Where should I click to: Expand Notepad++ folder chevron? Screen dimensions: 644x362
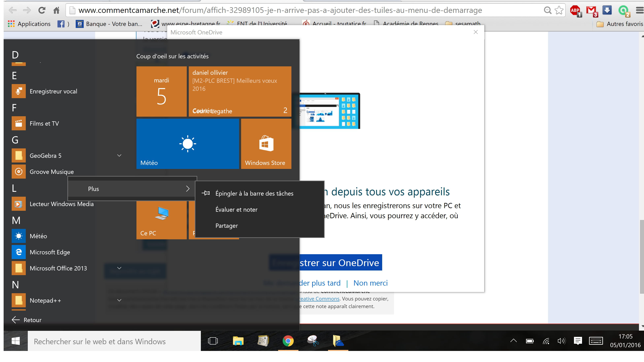click(119, 300)
